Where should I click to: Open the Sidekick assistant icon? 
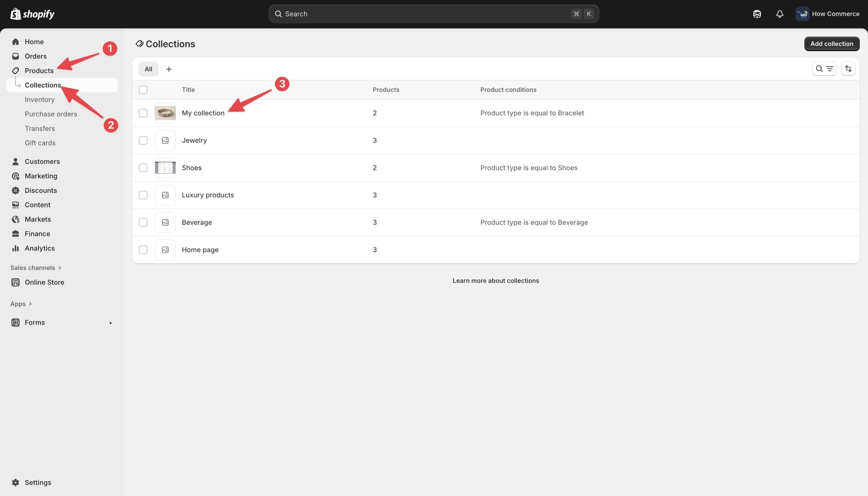pyautogui.click(x=757, y=14)
